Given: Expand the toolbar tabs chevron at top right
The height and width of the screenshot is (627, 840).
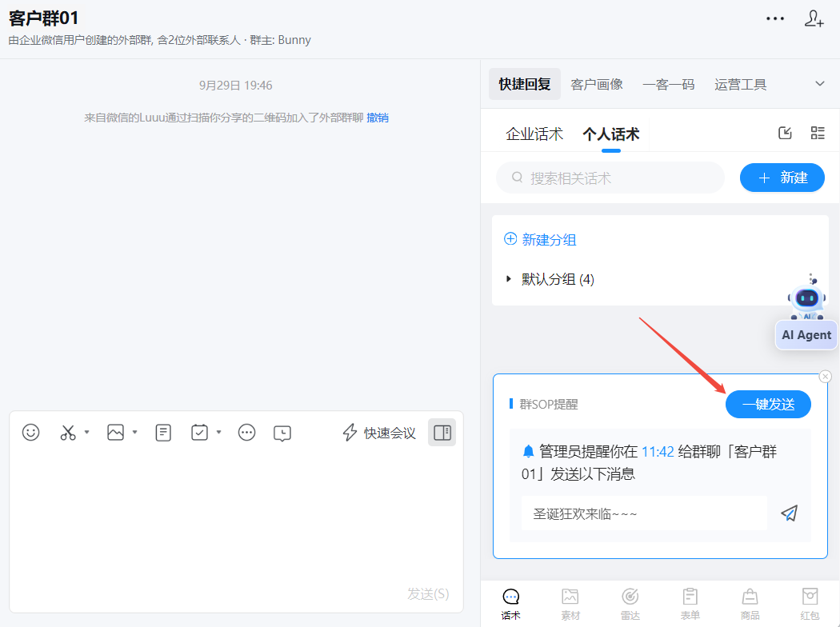Looking at the screenshot, I should coord(819,84).
